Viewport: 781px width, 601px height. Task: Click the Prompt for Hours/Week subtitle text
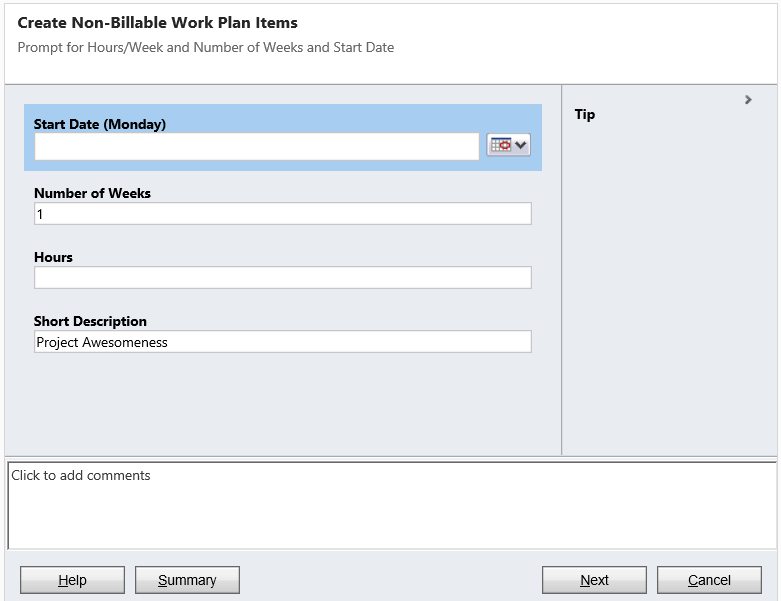click(206, 47)
